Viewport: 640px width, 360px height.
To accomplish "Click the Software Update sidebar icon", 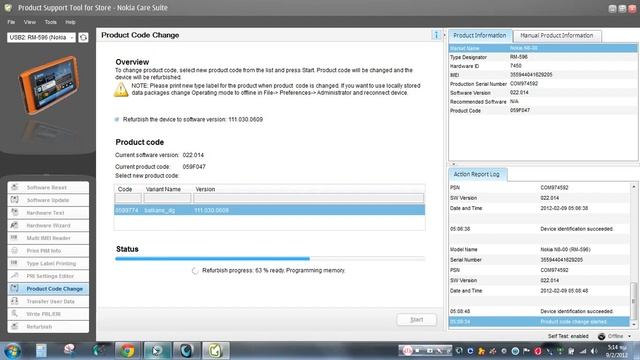I will coord(15,200).
